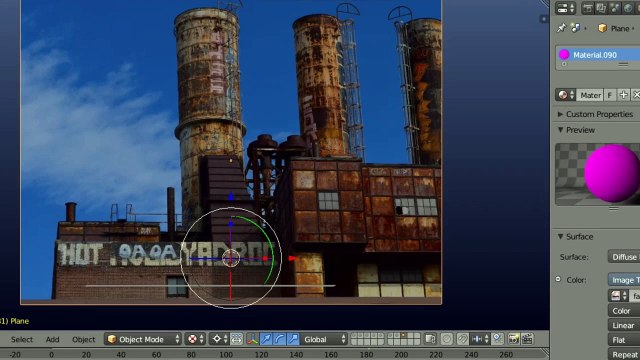Enable the rotate manipulator arc icon

[279, 339]
